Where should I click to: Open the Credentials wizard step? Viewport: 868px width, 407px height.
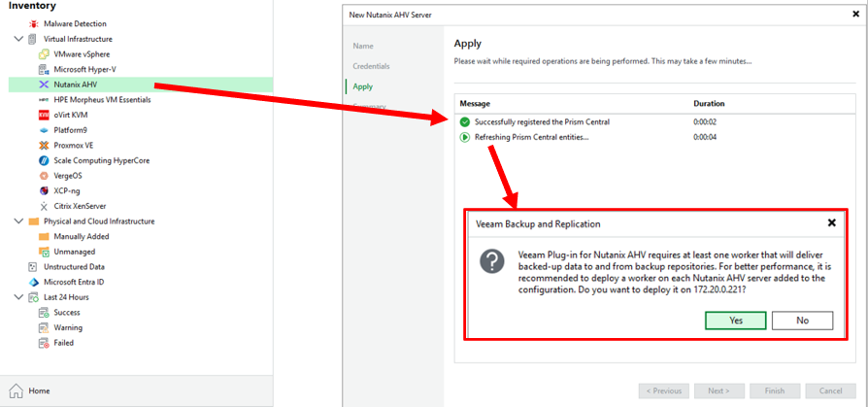pyautogui.click(x=372, y=66)
